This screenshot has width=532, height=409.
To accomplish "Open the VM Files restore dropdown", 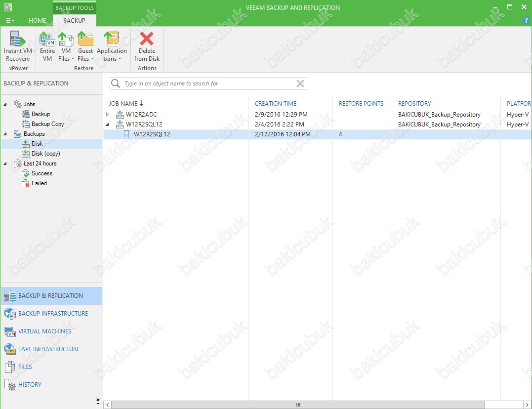I will pyautogui.click(x=66, y=46).
